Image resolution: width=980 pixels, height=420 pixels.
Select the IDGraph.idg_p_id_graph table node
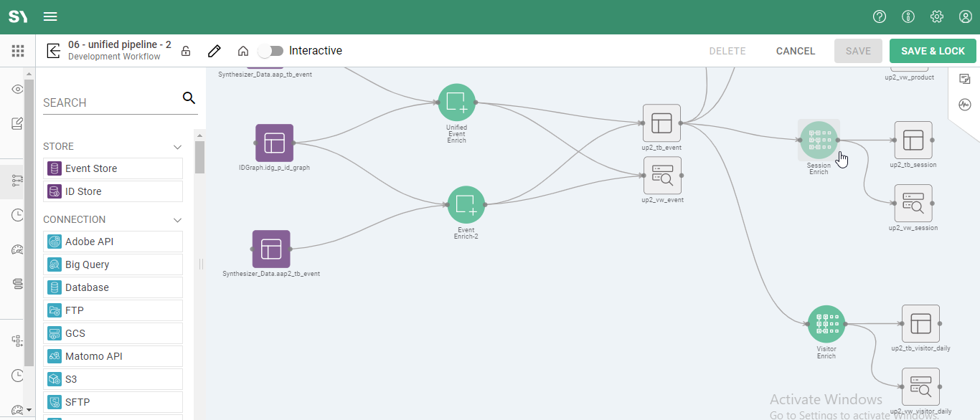coord(273,143)
